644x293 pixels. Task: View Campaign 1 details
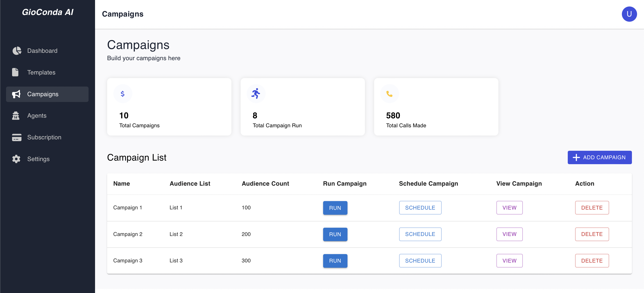coord(509,208)
